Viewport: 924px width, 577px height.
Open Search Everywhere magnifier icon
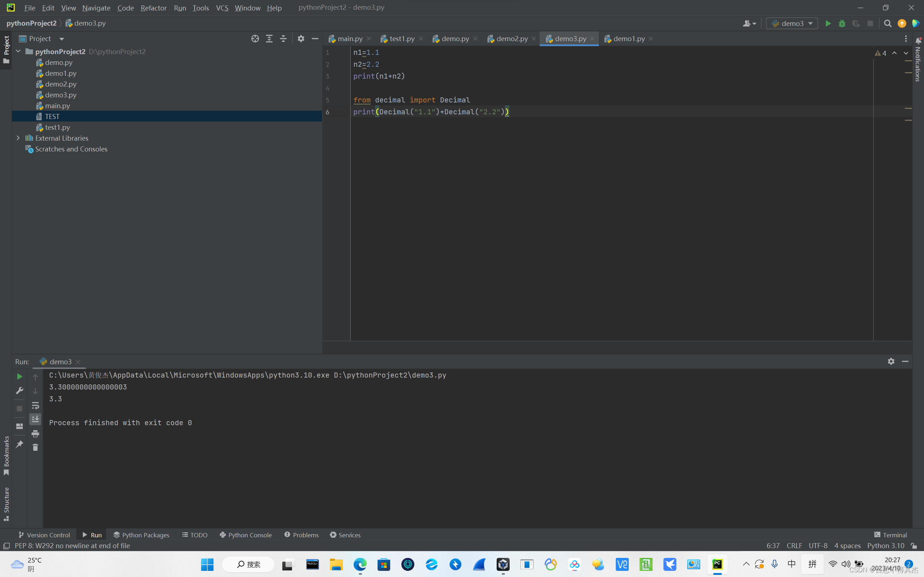click(888, 24)
